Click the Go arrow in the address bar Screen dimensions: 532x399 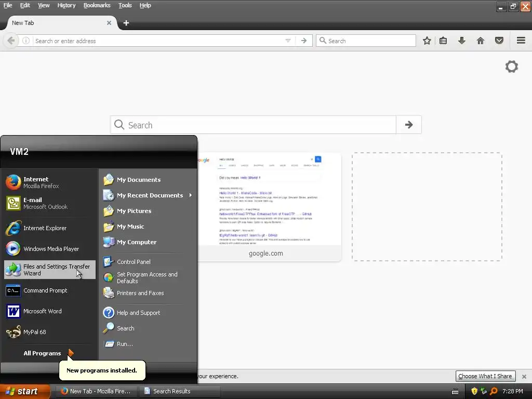click(x=303, y=41)
